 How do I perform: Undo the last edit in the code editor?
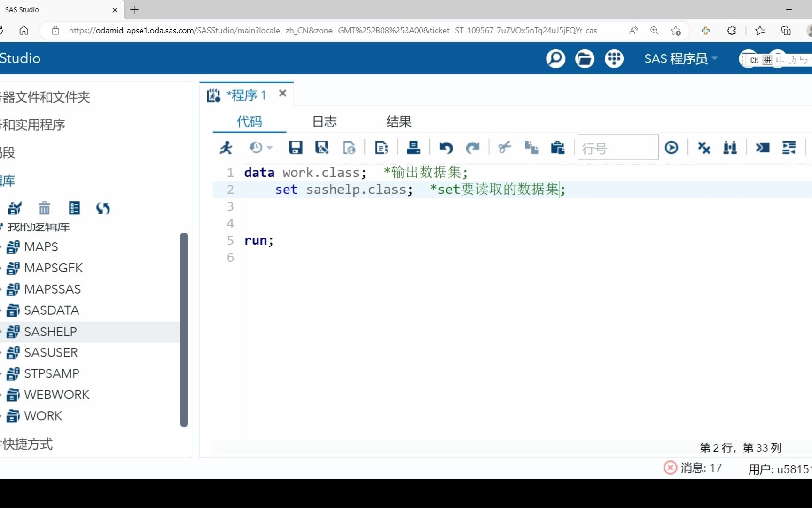coord(446,148)
